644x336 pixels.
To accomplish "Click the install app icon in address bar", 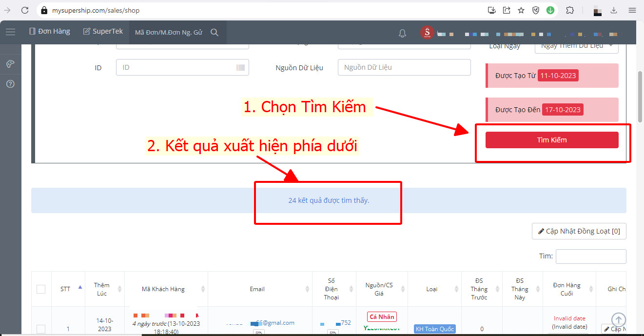I will pyautogui.click(x=492, y=10).
